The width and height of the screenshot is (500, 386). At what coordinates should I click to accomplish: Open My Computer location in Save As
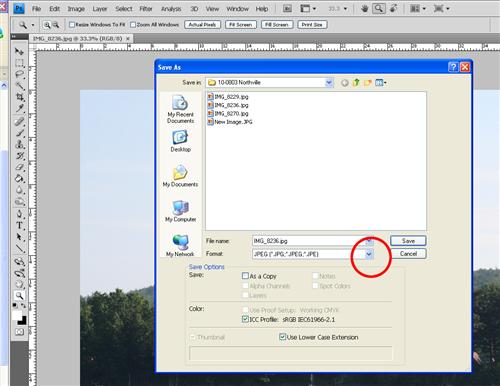[180, 211]
